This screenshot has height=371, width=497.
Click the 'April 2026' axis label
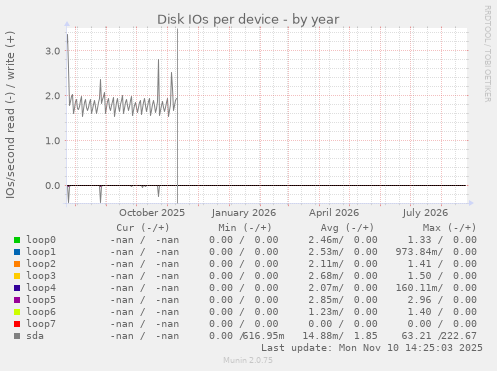(334, 213)
